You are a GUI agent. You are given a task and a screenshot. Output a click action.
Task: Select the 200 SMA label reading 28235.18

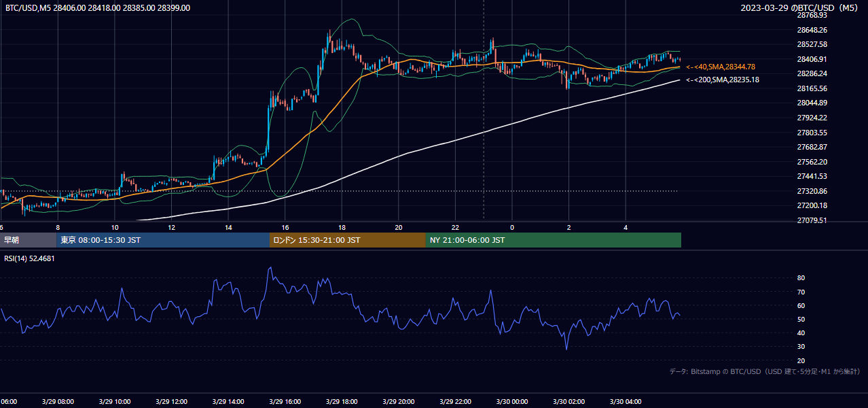click(x=723, y=80)
